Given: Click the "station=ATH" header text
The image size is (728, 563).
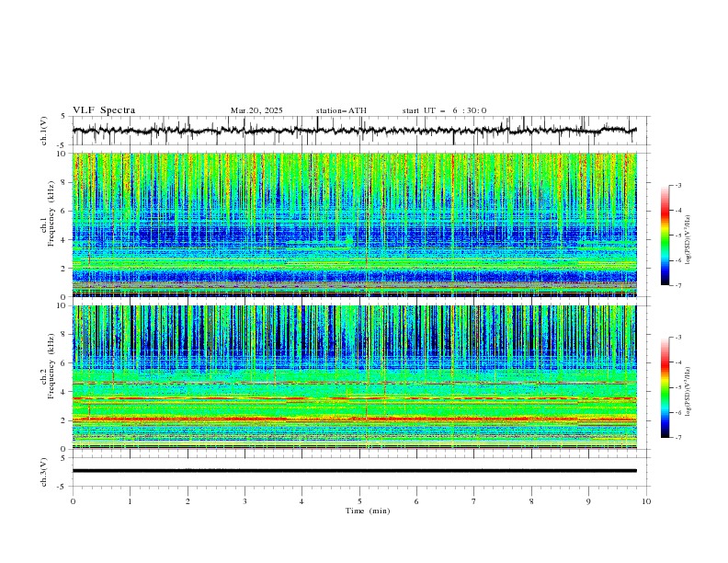Looking at the screenshot, I should (x=341, y=110).
